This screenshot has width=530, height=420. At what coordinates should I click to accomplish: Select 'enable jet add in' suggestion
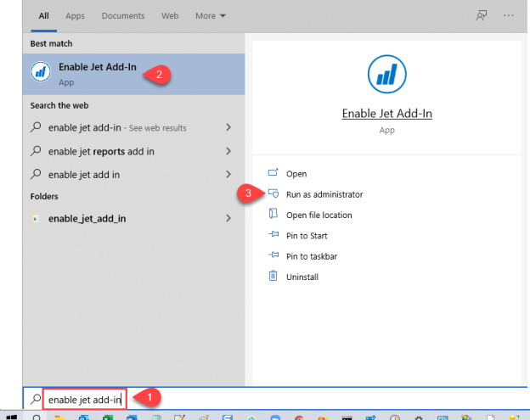(x=84, y=175)
